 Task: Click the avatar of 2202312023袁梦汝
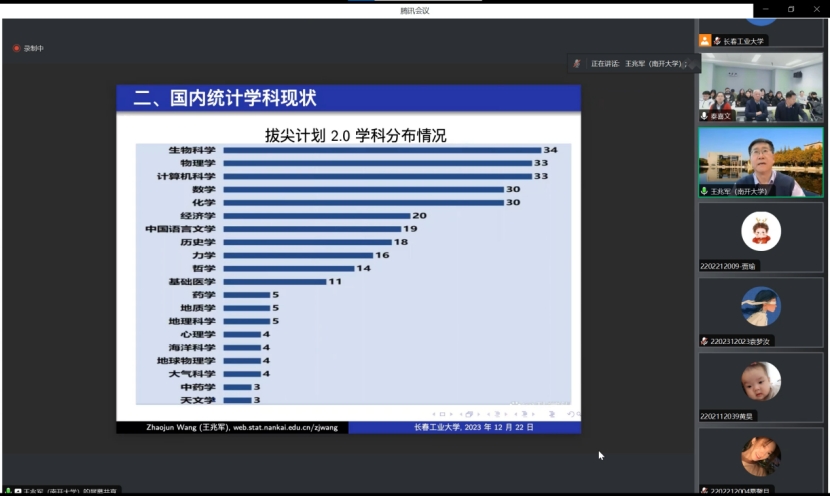(x=761, y=307)
